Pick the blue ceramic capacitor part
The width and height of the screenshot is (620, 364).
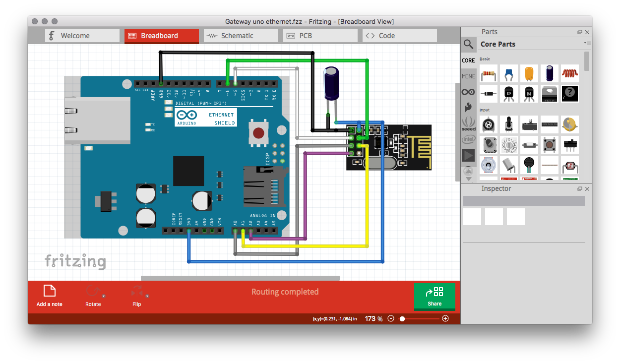pyautogui.click(x=509, y=73)
